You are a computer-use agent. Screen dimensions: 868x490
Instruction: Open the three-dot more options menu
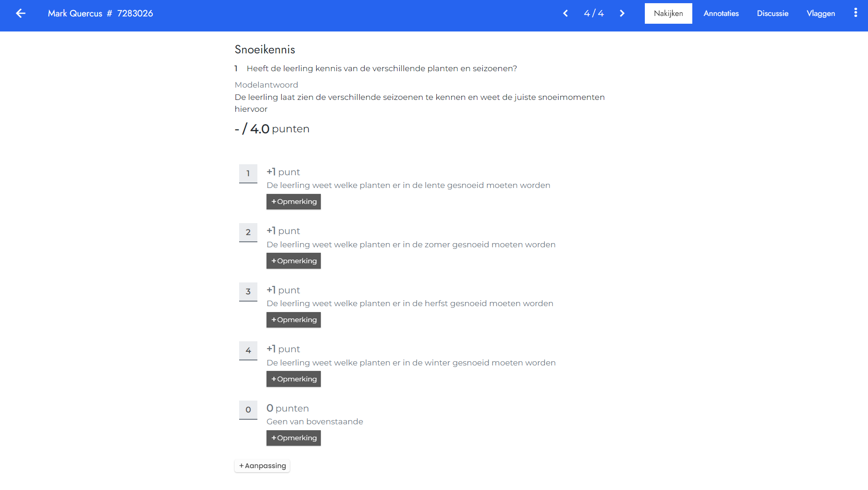pos(856,13)
